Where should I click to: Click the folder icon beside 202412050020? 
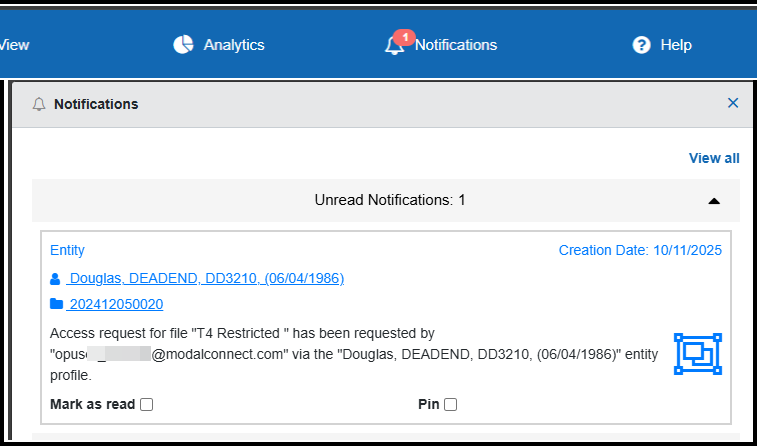[x=56, y=304]
